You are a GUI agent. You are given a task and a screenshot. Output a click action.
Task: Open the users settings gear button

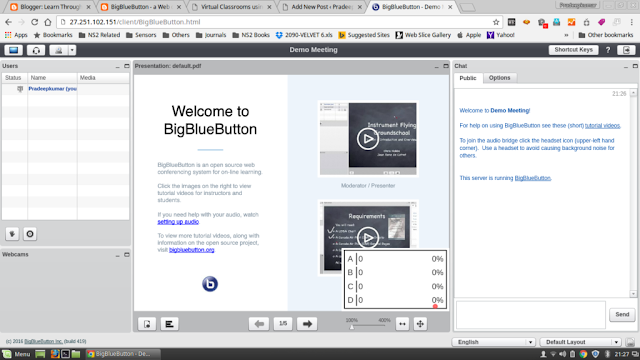30,234
